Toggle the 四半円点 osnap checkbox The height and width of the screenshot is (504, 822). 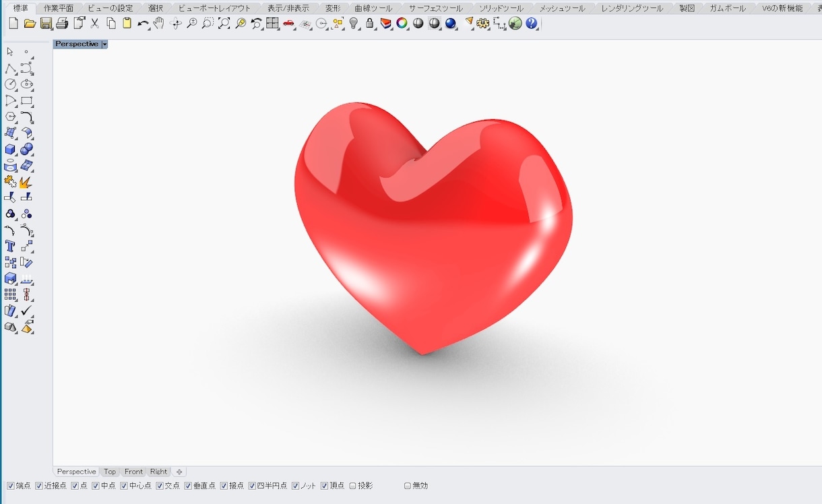pos(252,486)
